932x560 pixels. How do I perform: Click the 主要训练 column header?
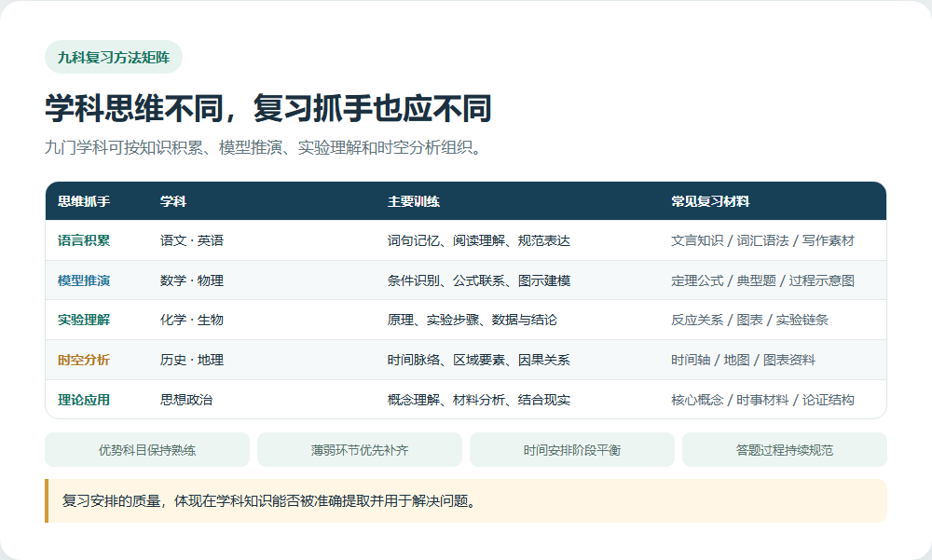coord(414,201)
